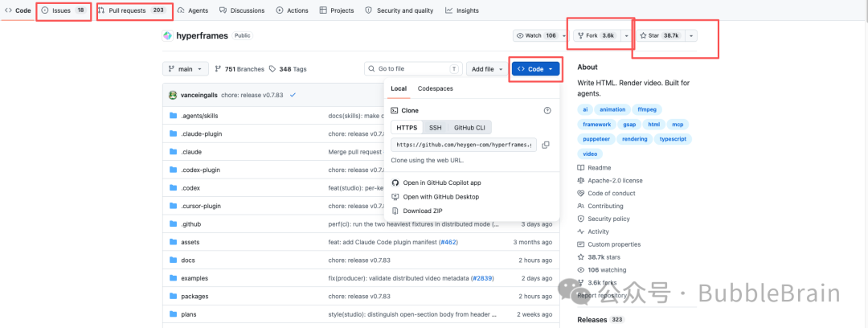Open in GitHub Copilot app
Screen dimensions: 868x328
click(442, 182)
